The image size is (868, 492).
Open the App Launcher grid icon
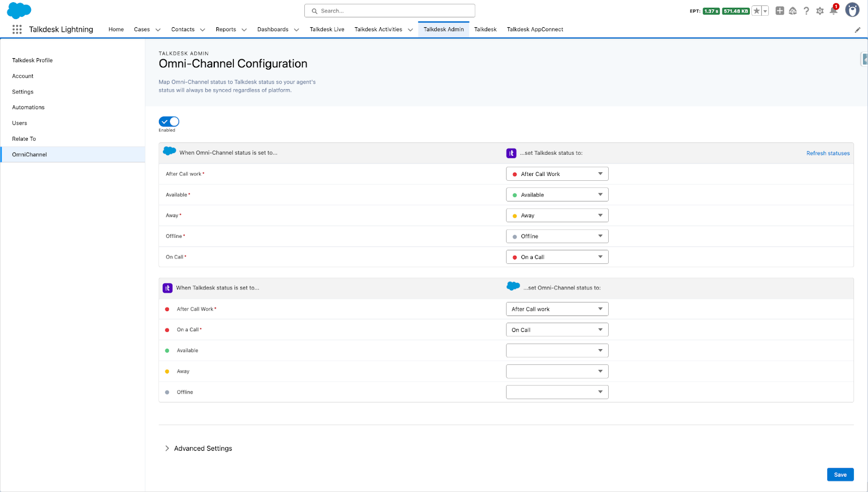(x=17, y=29)
